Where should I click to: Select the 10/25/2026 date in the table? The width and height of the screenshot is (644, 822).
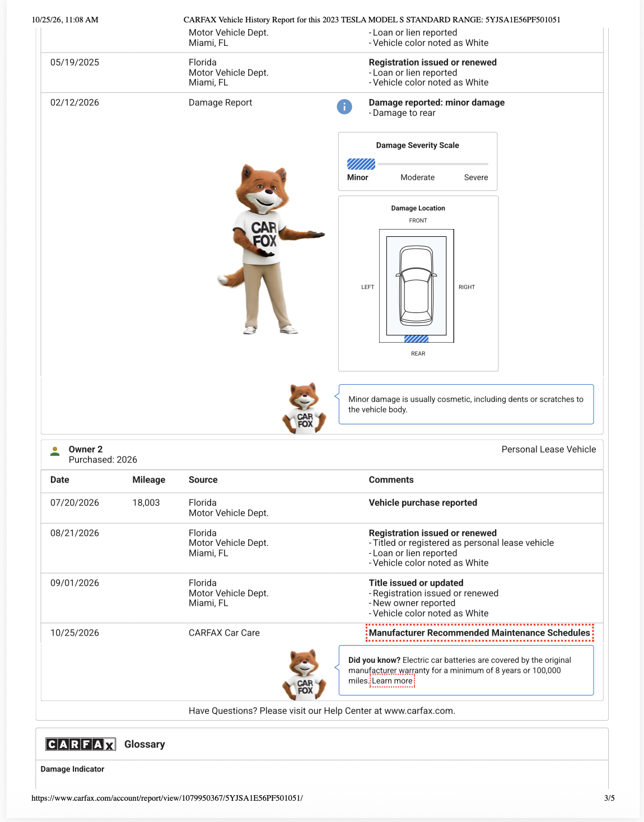(74, 633)
